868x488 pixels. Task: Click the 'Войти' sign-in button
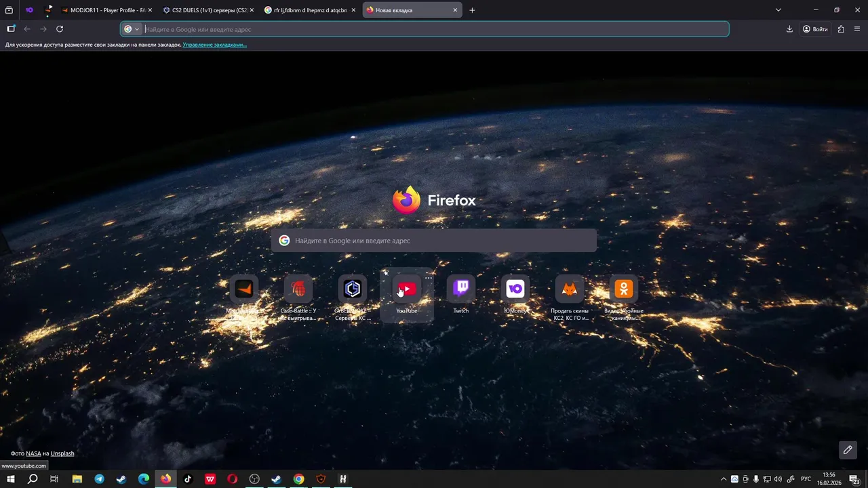tap(815, 29)
